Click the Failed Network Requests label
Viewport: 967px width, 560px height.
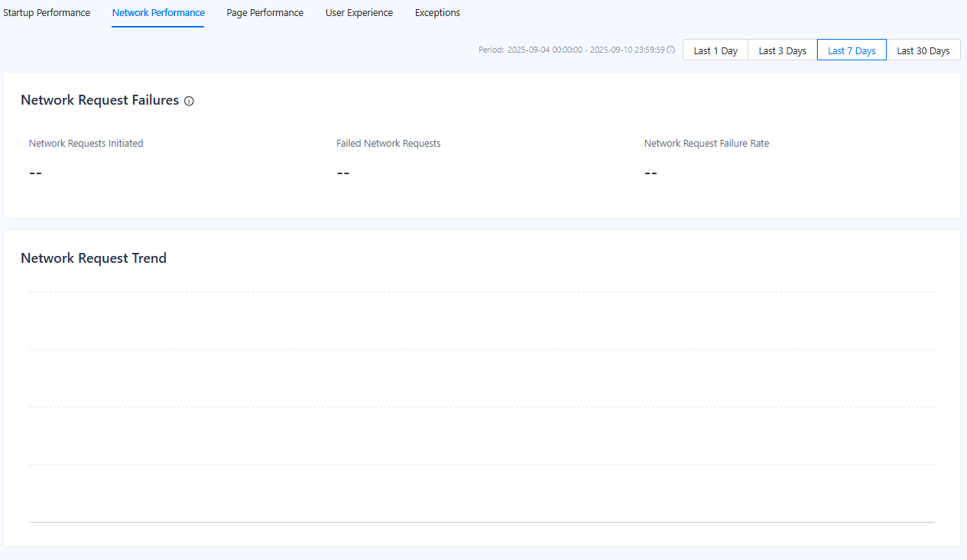pos(388,144)
